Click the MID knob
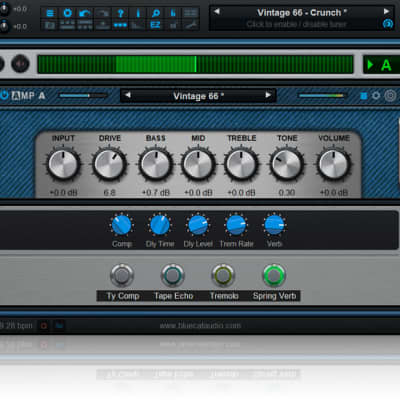 coord(198,164)
